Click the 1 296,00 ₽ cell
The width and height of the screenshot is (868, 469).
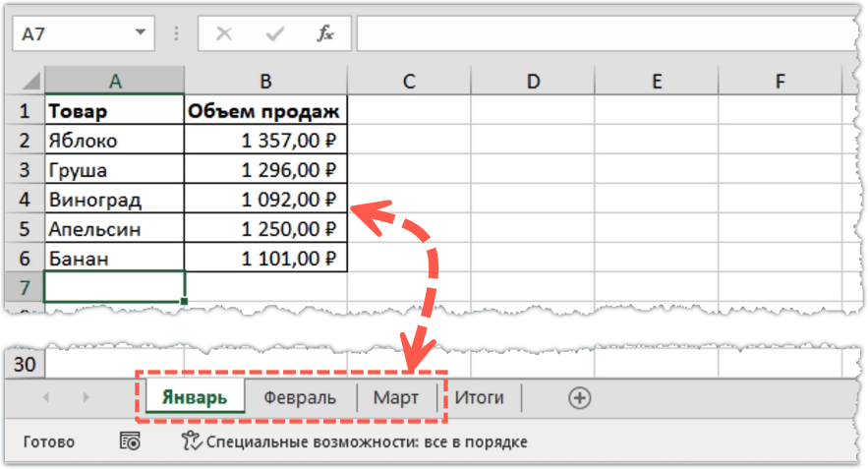[x=265, y=169]
